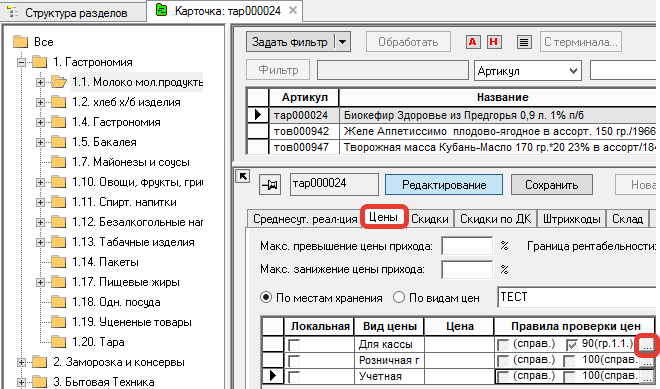Click the С терминала... button

[580, 42]
